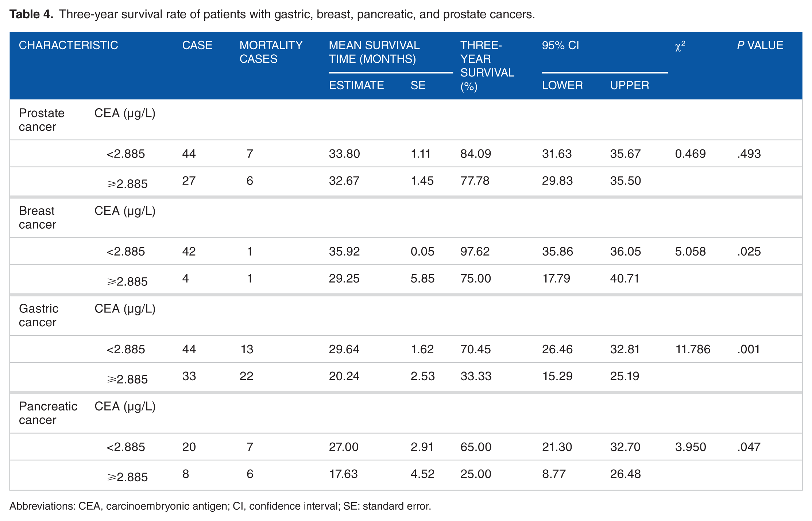This screenshot has height=521, width=812.
Task: Select the Gastric cancer row label
Action: coord(38,315)
